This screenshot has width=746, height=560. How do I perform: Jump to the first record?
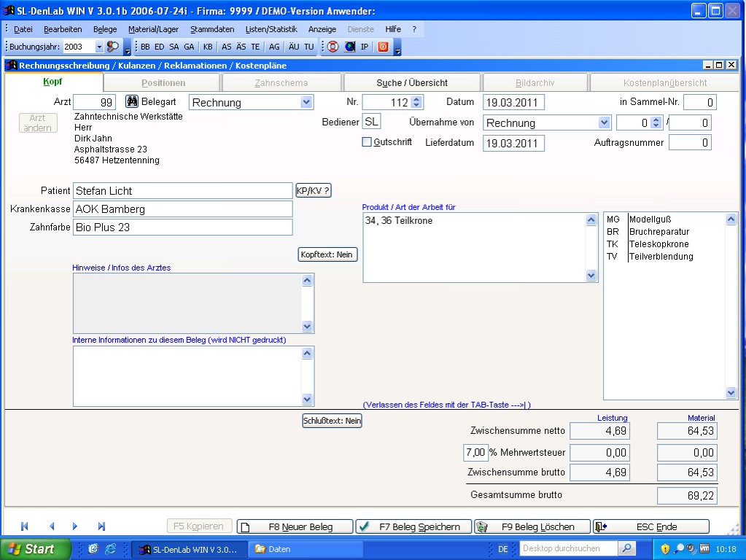coord(25,526)
